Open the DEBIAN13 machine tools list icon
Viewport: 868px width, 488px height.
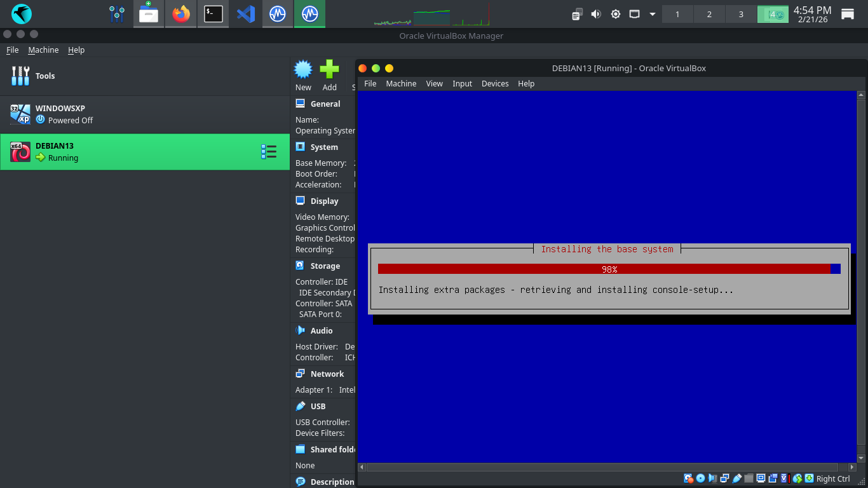coord(268,152)
